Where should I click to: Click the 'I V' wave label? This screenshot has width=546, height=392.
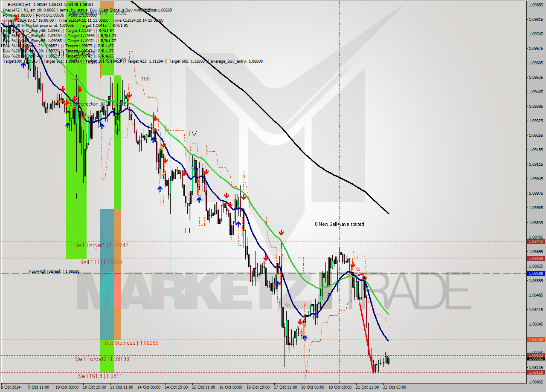pyautogui.click(x=193, y=134)
